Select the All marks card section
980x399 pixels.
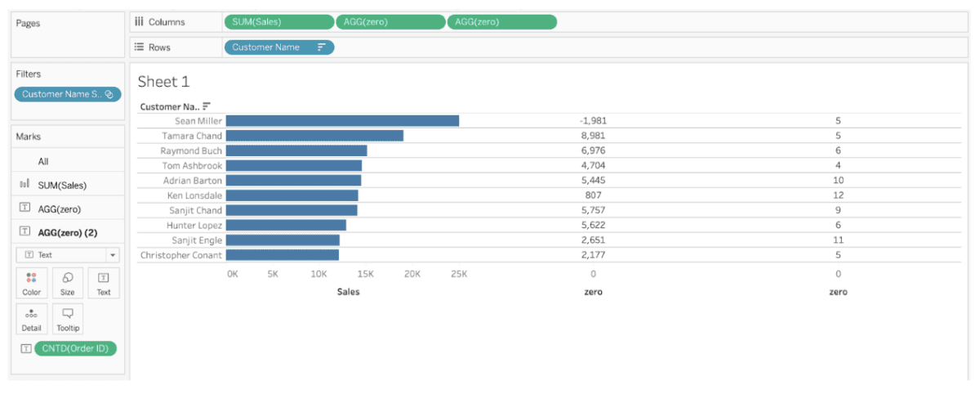68,162
